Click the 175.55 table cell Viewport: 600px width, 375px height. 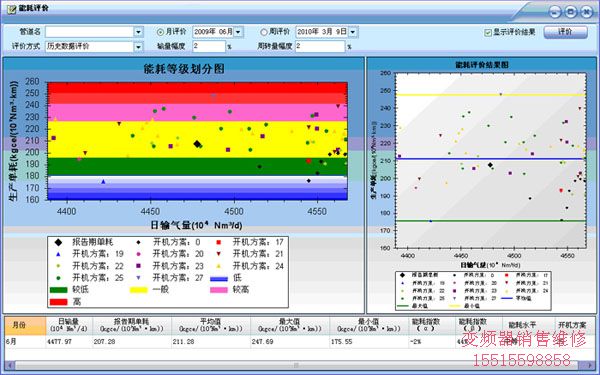369,342
